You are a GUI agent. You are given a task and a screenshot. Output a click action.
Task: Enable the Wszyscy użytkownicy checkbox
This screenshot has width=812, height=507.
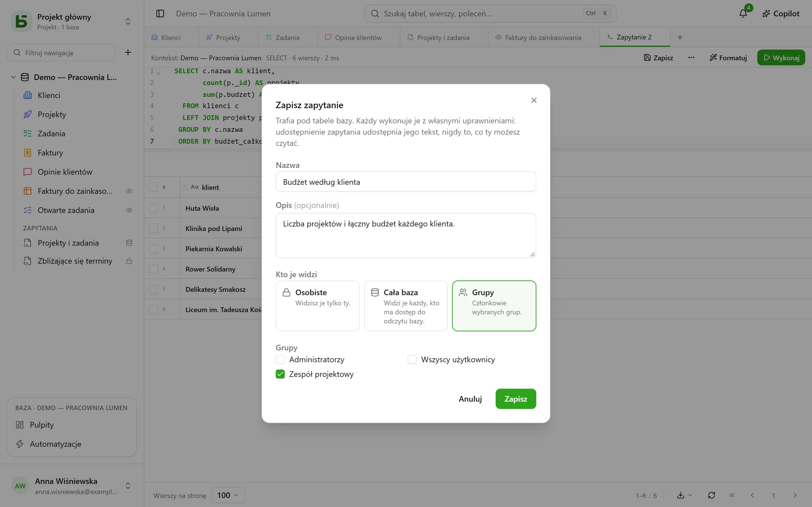click(412, 359)
